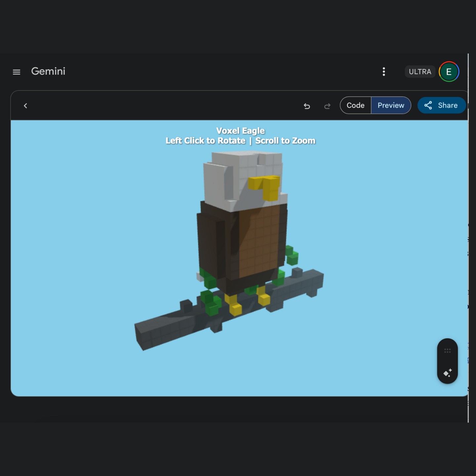This screenshot has height=476, width=476.
Task: Open the main navigation menu
Action: pos(17,72)
